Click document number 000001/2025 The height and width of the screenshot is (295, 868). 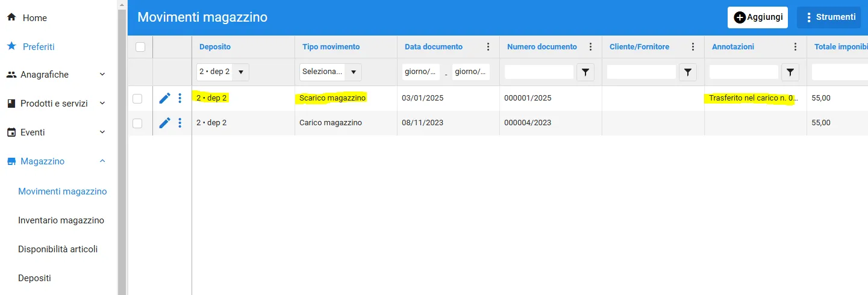pos(528,98)
